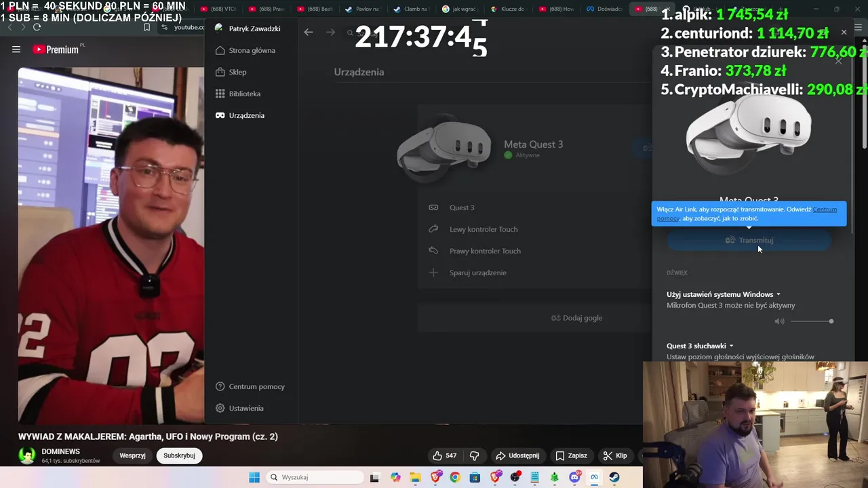This screenshot has width=868, height=488.
Task: Switch to the (688) VTO browser tab
Action: (218, 9)
